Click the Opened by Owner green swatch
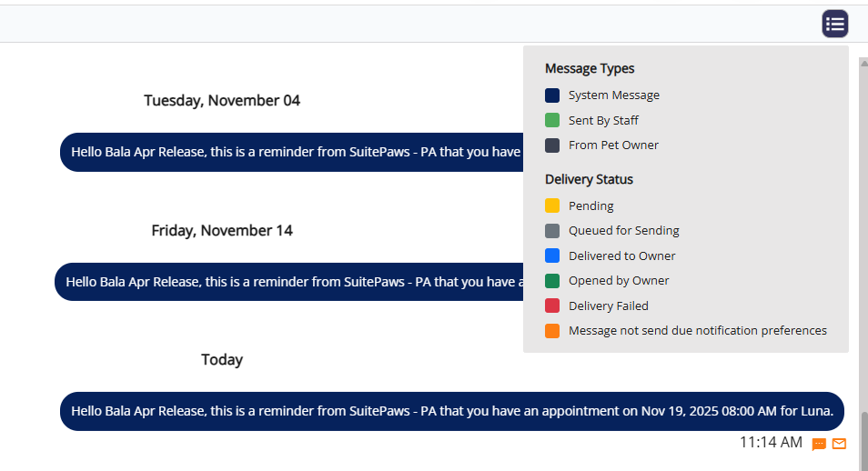 coord(552,281)
